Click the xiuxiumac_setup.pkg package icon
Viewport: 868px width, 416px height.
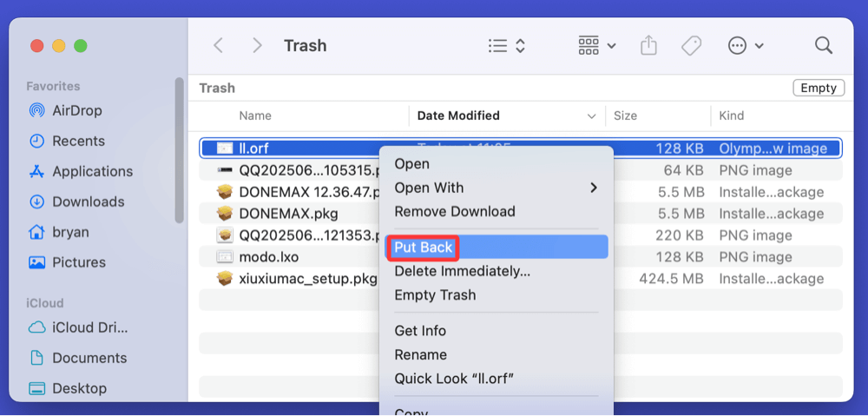click(x=225, y=279)
